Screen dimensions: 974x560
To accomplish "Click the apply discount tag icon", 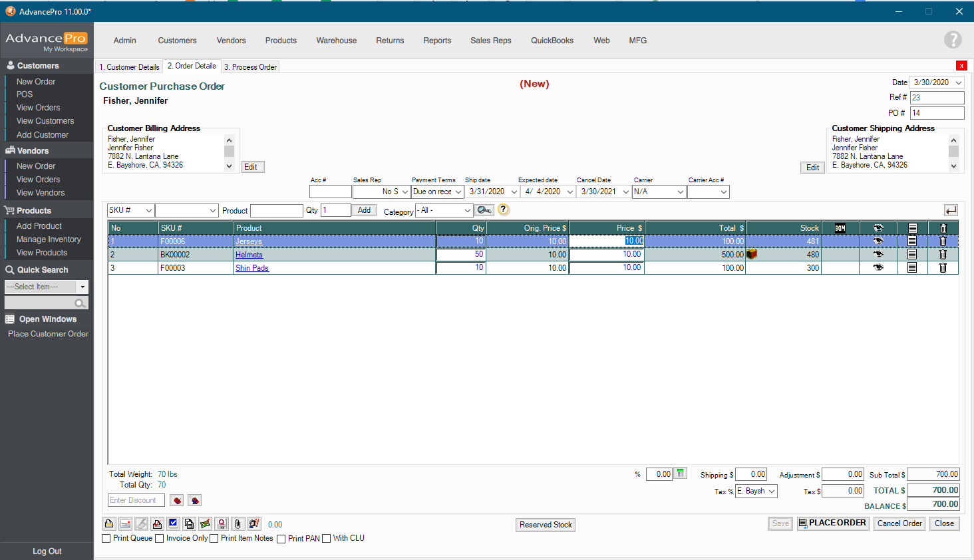I will (x=177, y=500).
